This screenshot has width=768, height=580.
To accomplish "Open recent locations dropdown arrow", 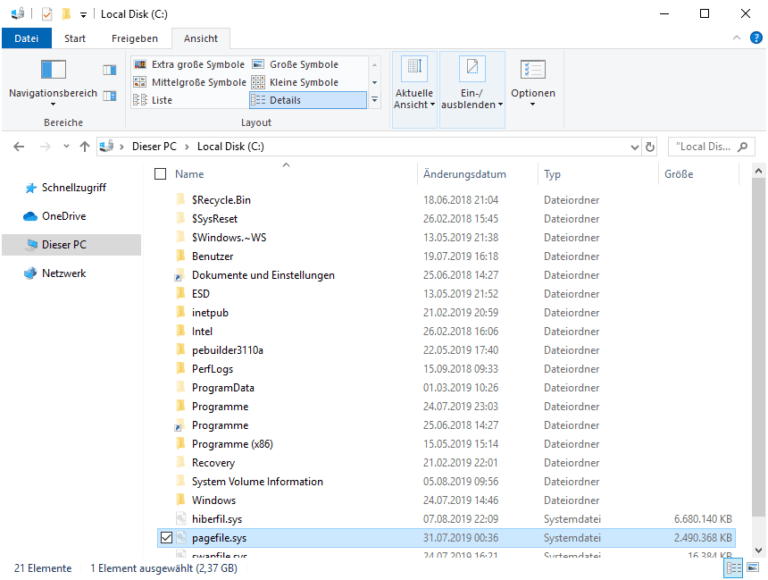I will point(66,146).
